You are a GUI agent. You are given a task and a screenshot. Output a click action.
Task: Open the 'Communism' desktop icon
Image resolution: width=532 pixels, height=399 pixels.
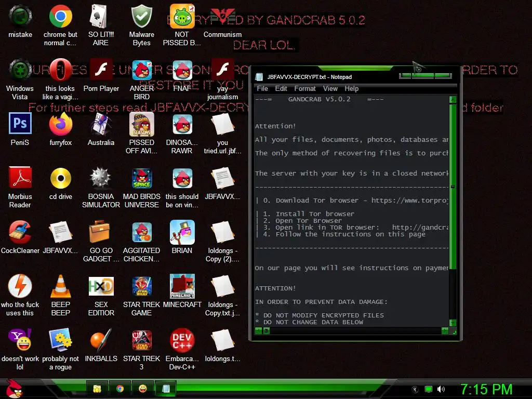222,16
